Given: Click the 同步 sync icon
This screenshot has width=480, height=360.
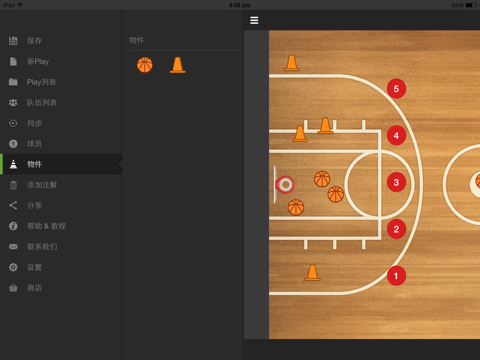Looking at the screenshot, I should (x=13, y=123).
